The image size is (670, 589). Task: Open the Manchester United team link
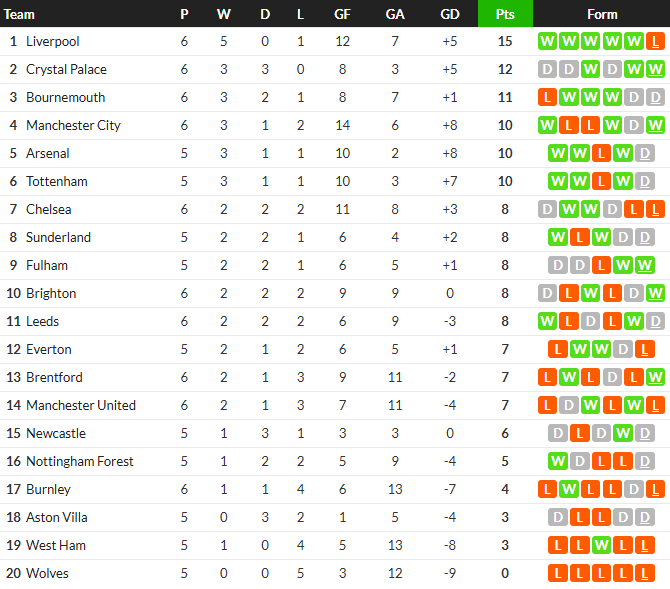pyautogui.click(x=81, y=406)
